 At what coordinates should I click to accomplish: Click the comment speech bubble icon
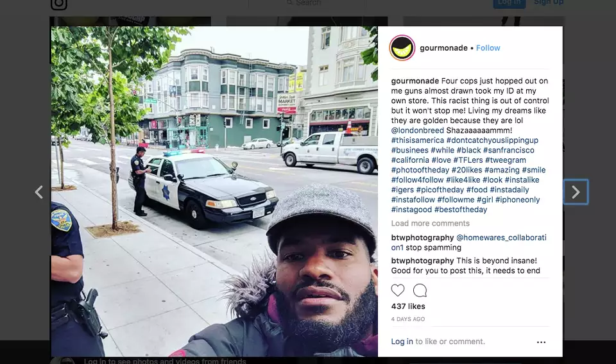tap(420, 290)
